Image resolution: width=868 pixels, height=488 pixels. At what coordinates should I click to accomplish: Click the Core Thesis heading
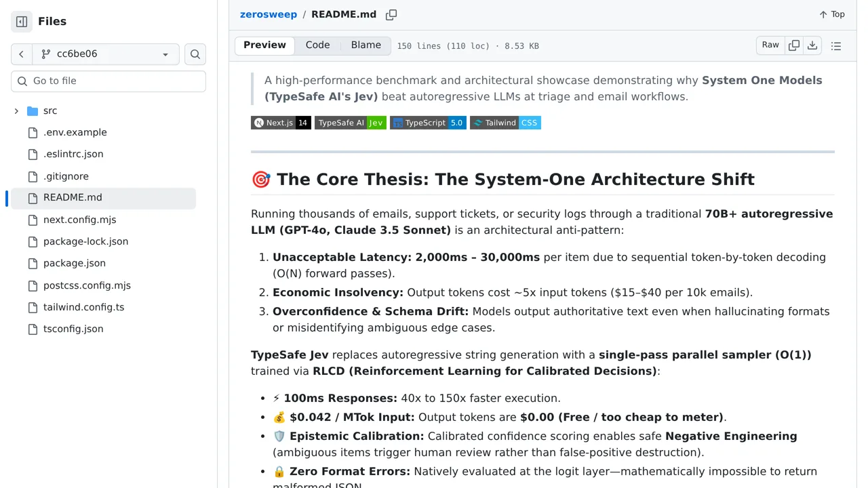[502, 180]
